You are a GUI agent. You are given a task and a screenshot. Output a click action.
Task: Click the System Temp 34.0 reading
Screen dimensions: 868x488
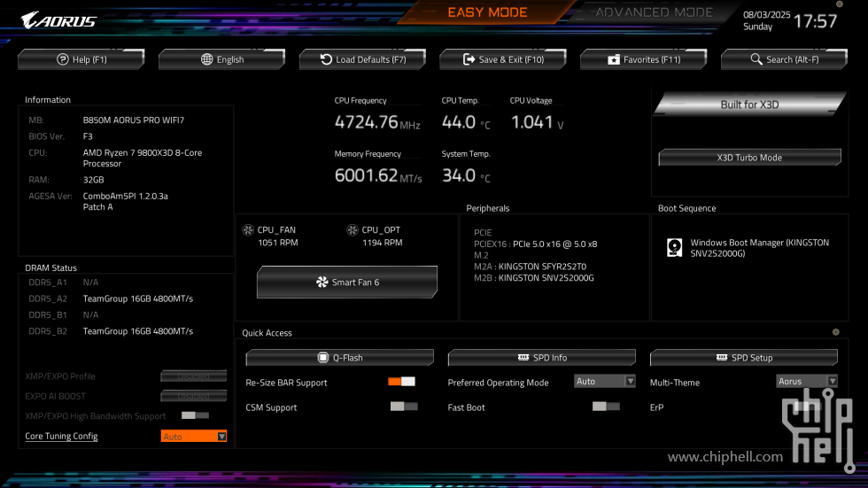pyautogui.click(x=466, y=175)
